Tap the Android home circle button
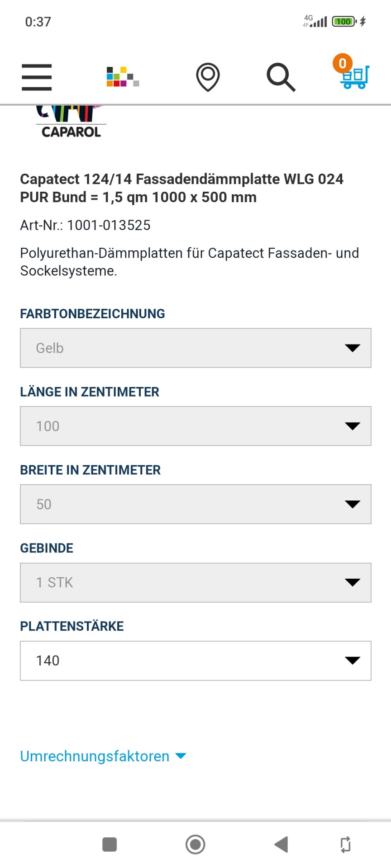 pos(195,844)
